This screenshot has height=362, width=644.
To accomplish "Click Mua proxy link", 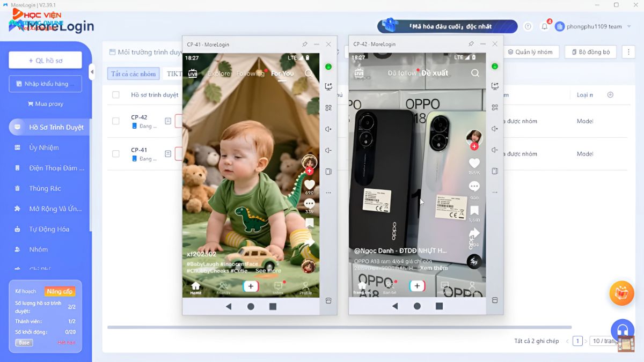I will [x=45, y=104].
